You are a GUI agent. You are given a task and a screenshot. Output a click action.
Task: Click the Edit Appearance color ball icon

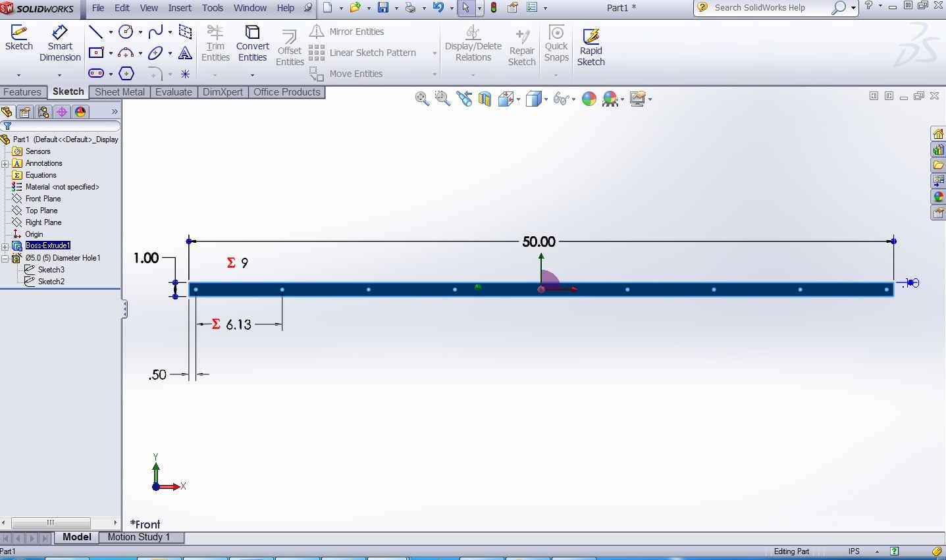tap(589, 99)
